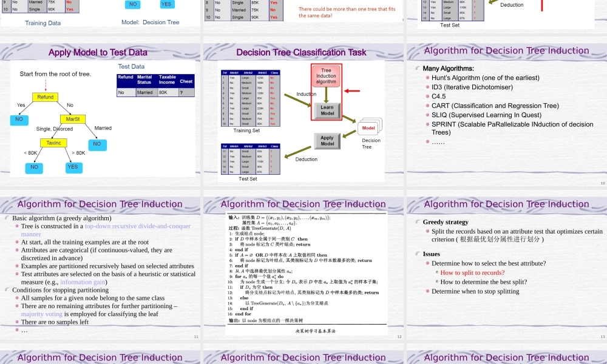
Task: Select slide showing 'Model: Decision Tree' caption
Action: [x=100, y=16]
